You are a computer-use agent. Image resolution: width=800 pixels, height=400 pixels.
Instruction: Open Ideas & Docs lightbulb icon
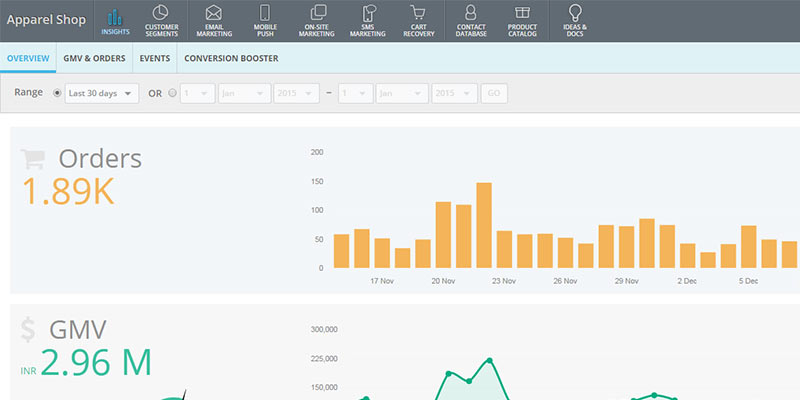click(x=575, y=14)
